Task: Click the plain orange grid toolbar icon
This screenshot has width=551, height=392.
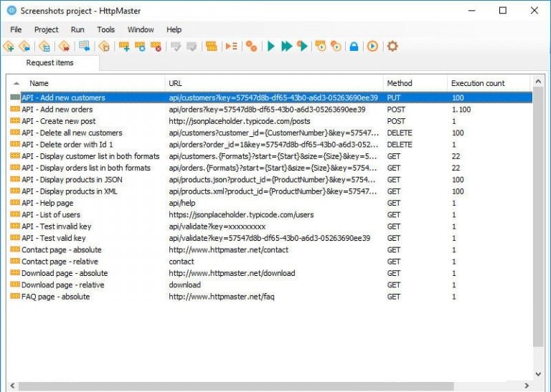Action: point(211,46)
